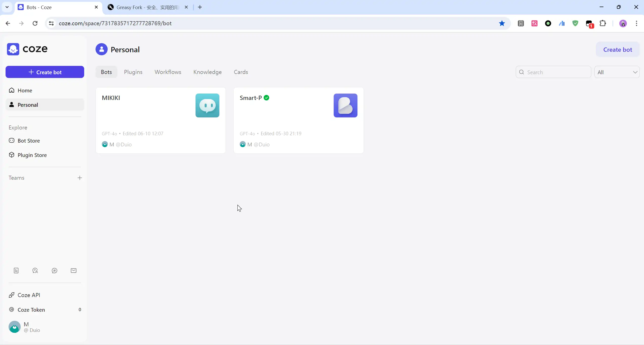The height and width of the screenshot is (345, 644).
Task: Open the browser extensions puzzle icon
Action: (x=603, y=23)
